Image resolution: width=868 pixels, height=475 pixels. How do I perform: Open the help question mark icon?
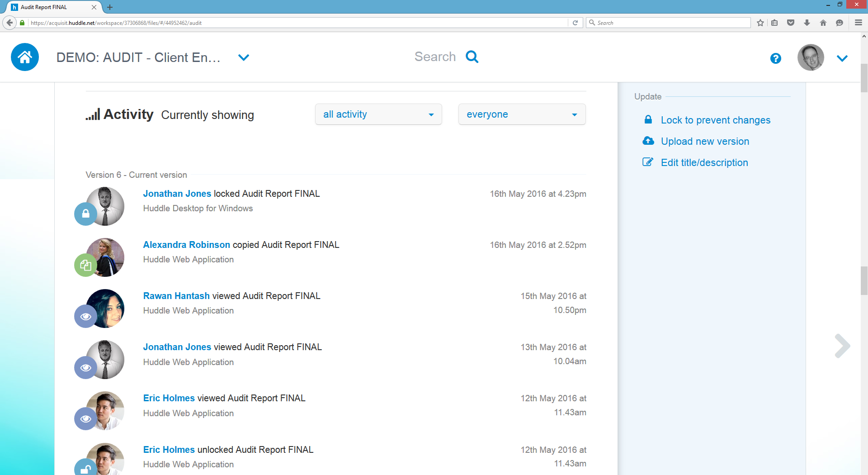click(x=776, y=58)
